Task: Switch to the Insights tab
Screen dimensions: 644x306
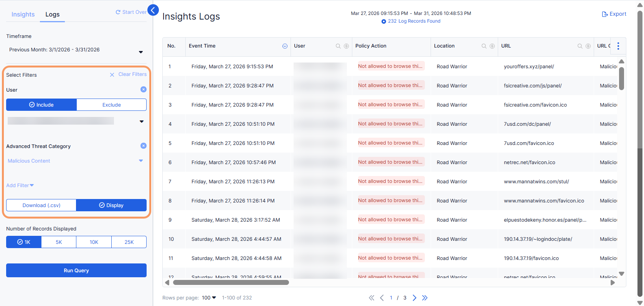Action: (23, 15)
